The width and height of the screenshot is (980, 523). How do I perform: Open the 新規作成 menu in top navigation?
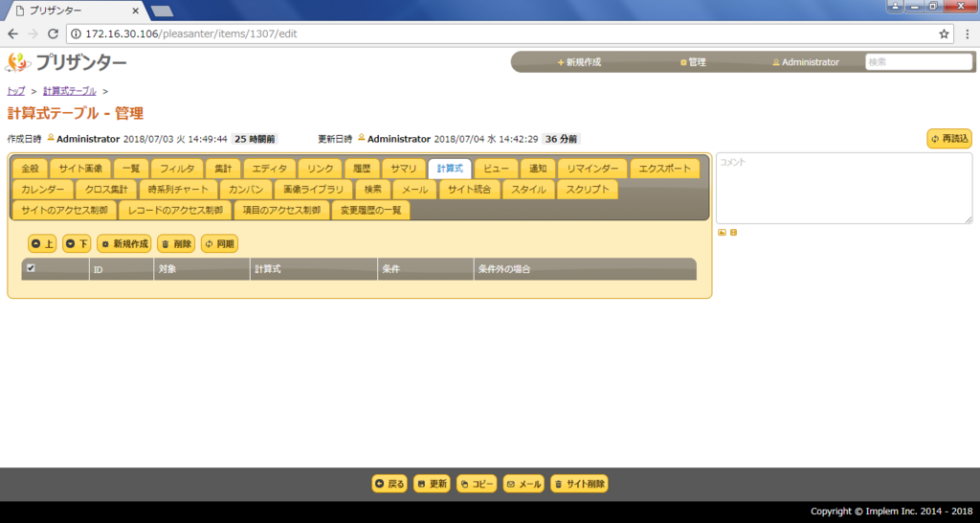[579, 62]
